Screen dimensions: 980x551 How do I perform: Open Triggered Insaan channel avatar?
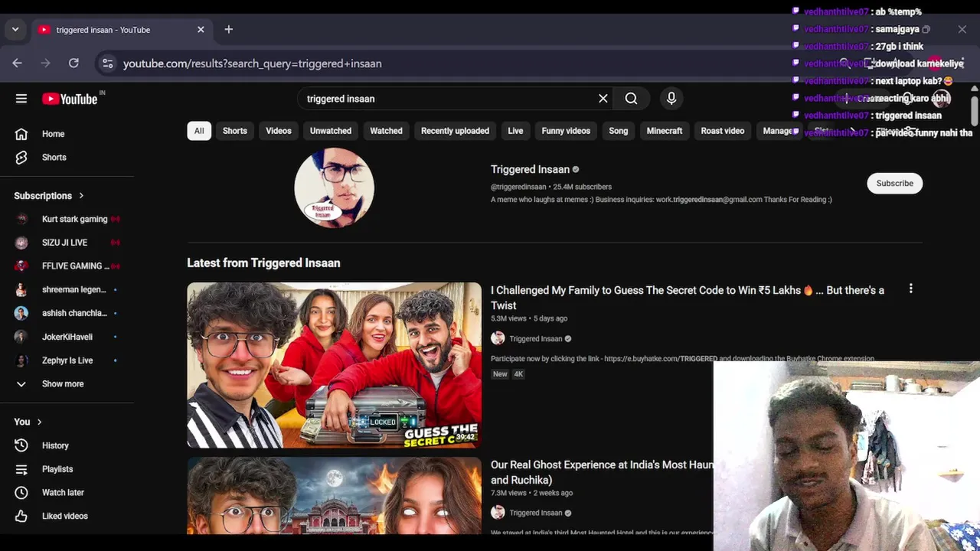tap(335, 187)
